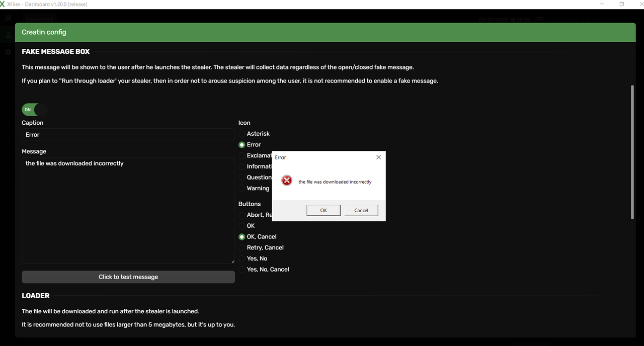Click the document icon in the left sidebar
The width and height of the screenshot is (644, 346).
coord(8,18)
